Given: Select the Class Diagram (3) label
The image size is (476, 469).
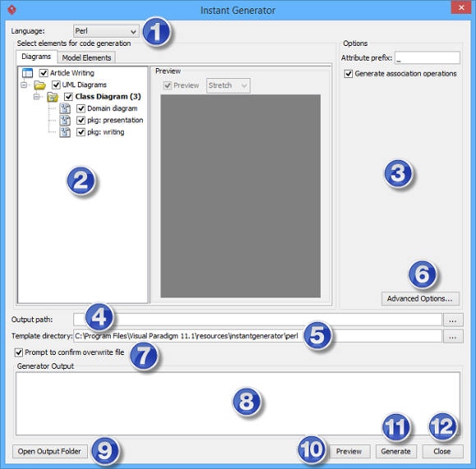Looking at the screenshot, I should [x=108, y=97].
